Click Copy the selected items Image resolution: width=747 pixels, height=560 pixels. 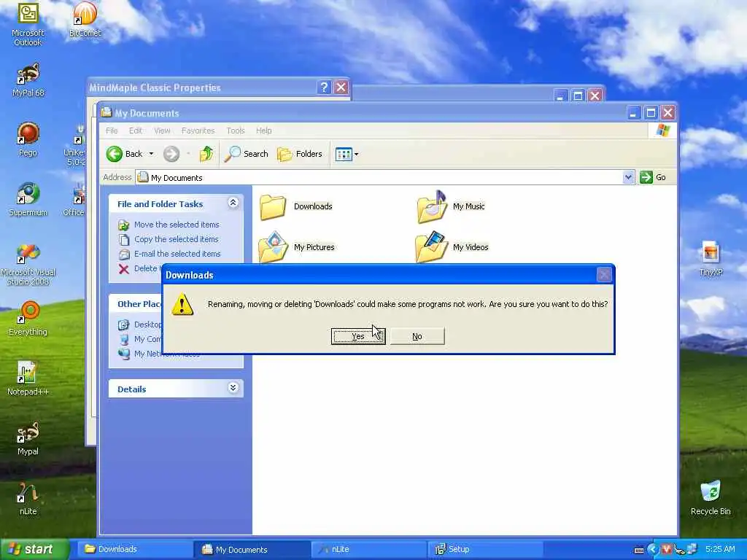click(x=176, y=239)
